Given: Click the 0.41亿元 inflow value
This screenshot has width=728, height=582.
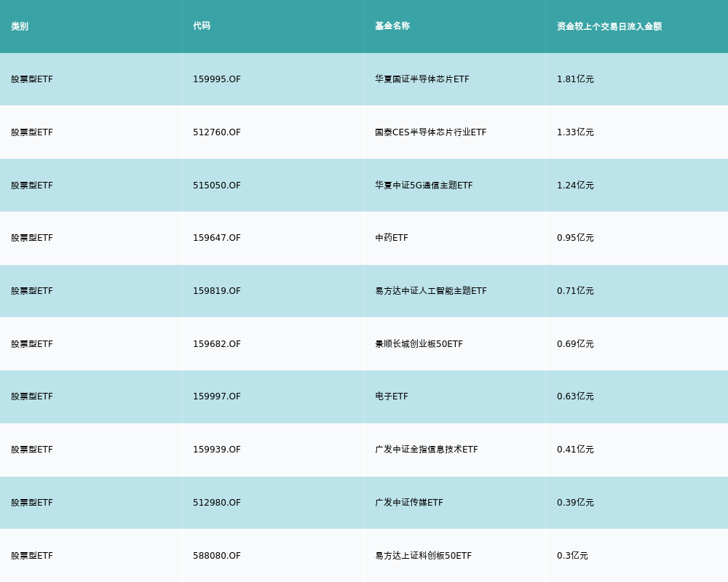Looking at the screenshot, I should click(x=575, y=450).
